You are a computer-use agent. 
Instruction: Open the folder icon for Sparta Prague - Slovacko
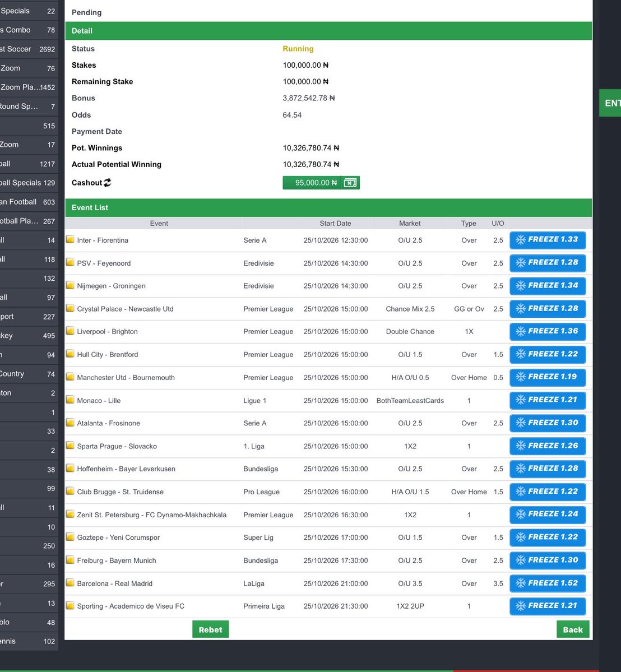point(70,446)
